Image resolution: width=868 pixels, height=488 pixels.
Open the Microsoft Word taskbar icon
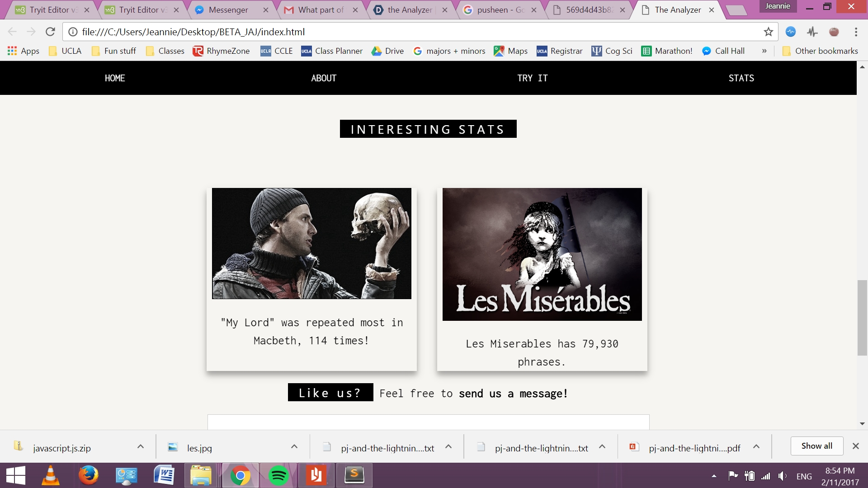pyautogui.click(x=164, y=475)
